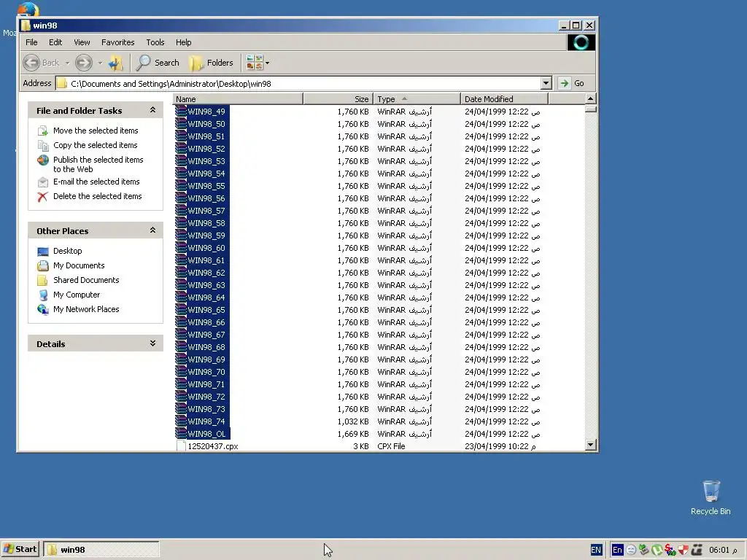Open the Favorites menu
Image resolution: width=747 pixels, height=560 pixels.
coord(117,42)
